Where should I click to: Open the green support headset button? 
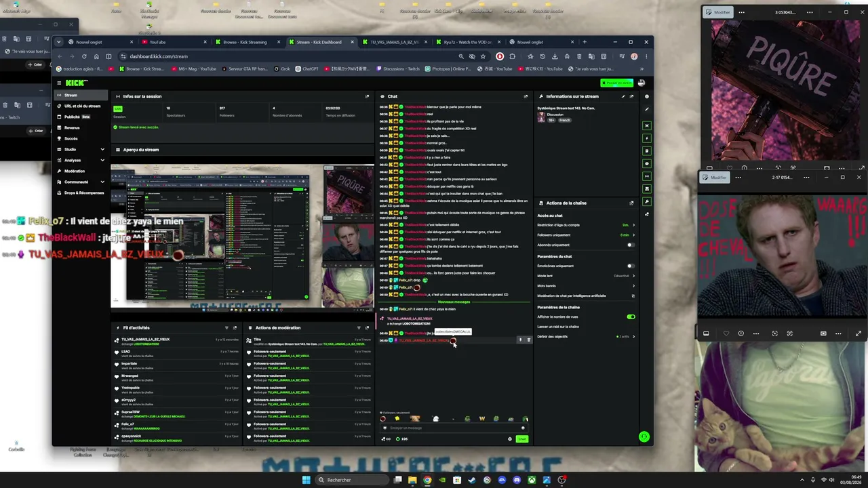644,437
